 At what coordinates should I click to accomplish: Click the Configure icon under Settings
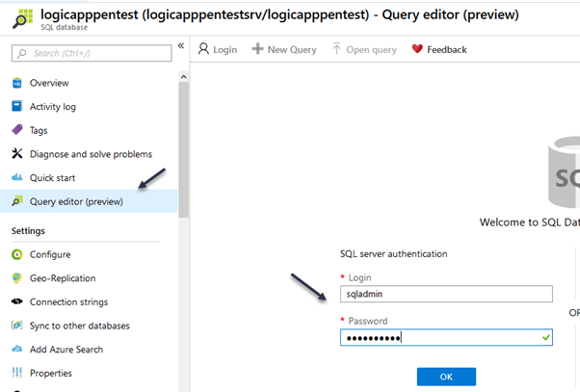(x=17, y=254)
